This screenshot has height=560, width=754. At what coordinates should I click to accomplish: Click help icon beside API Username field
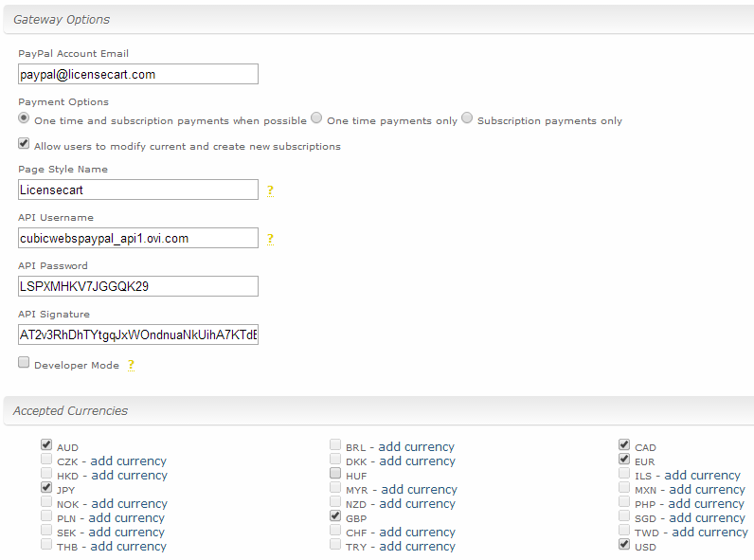point(270,239)
